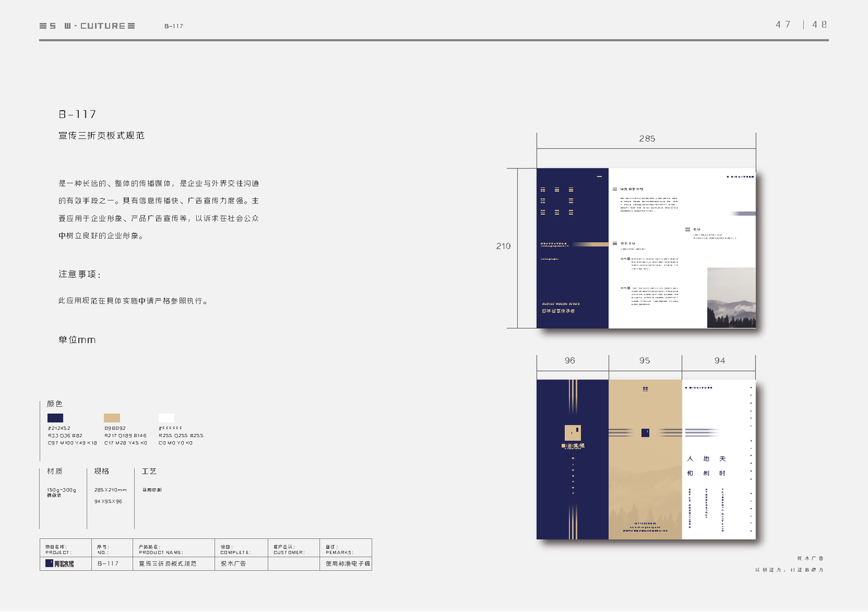The image size is (868, 612).
Task: Click the title '宣传三折页板式规范' under the heading
Action: (102, 135)
